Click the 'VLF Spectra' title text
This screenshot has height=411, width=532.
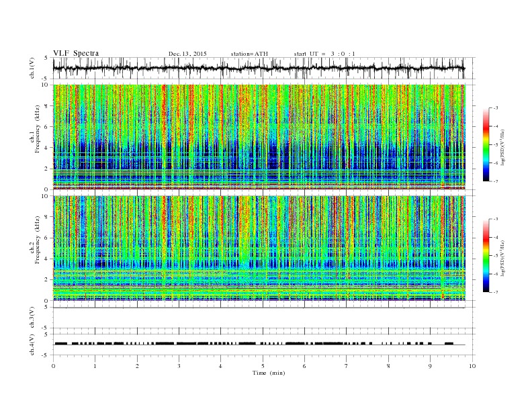(76, 53)
